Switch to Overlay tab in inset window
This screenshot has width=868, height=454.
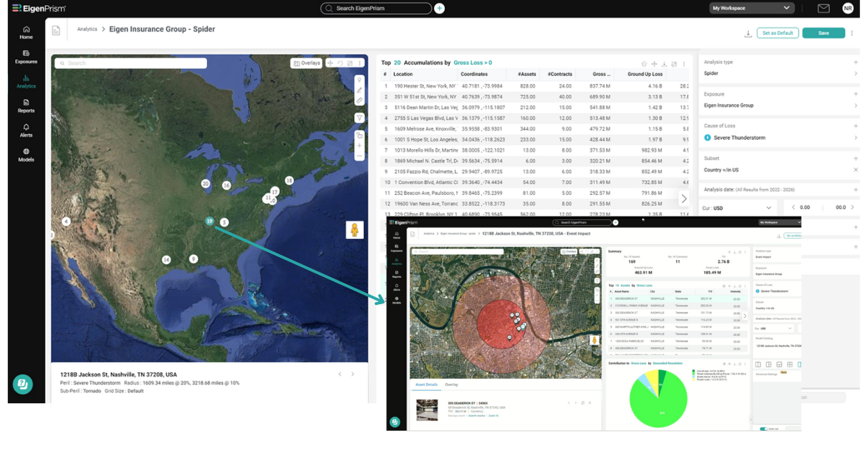tap(451, 384)
